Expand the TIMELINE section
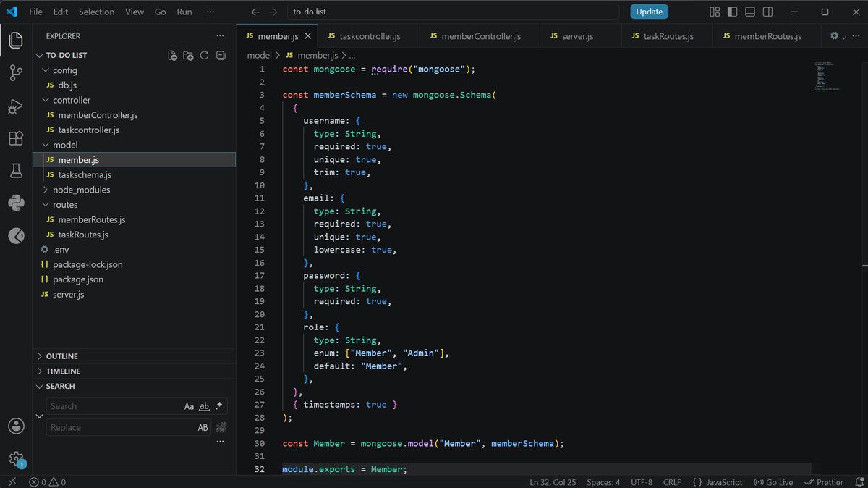Screen dimensions: 868x488 [135, 371]
